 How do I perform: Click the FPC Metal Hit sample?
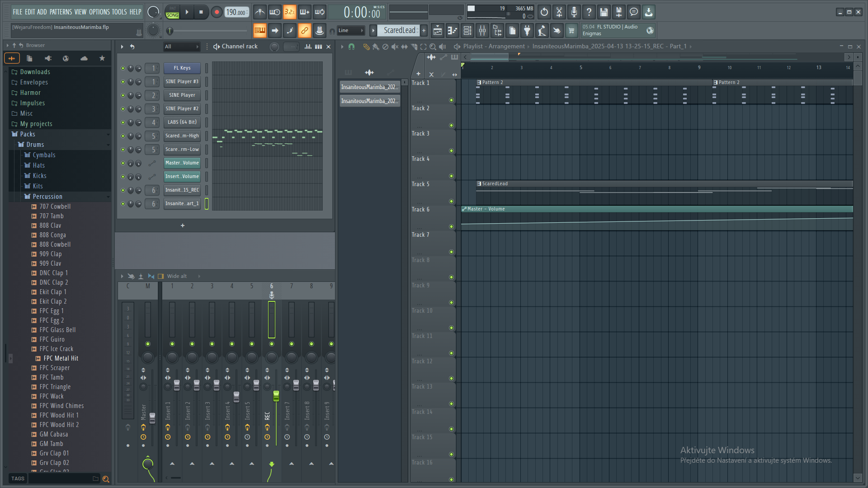coord(61,358)
